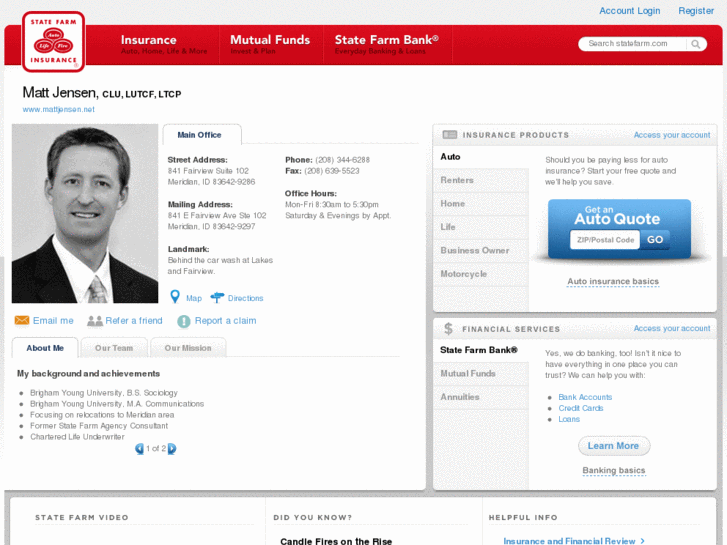Switch to the Our Mission tab
This screenshot has width=727, height=545.
[188, 348]
